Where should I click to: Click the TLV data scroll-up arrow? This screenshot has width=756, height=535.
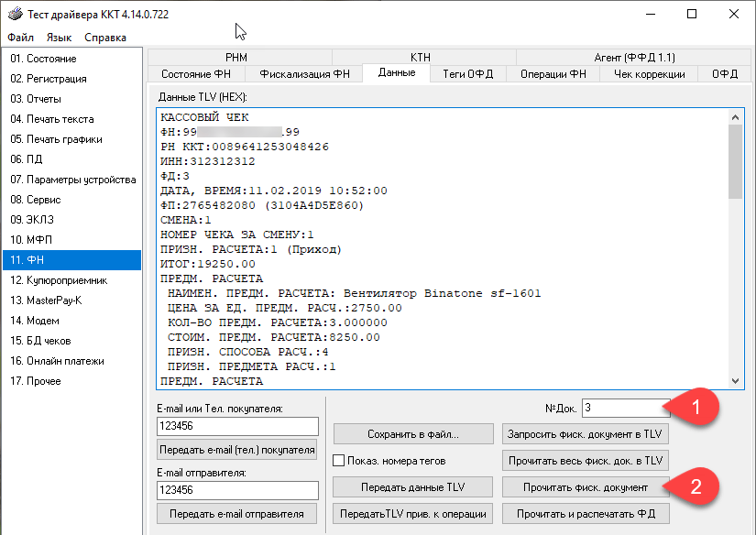tap(736, 115)
